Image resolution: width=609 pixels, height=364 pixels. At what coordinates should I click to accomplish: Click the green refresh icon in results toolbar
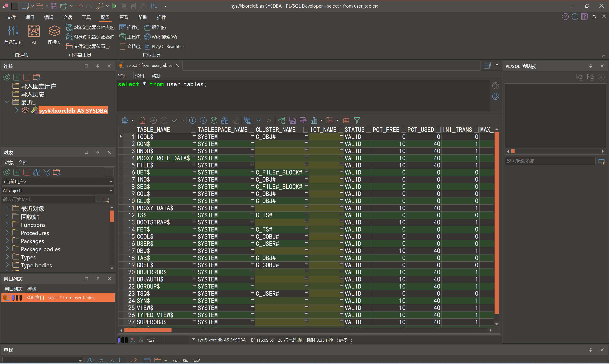click(x=214, y=120)
